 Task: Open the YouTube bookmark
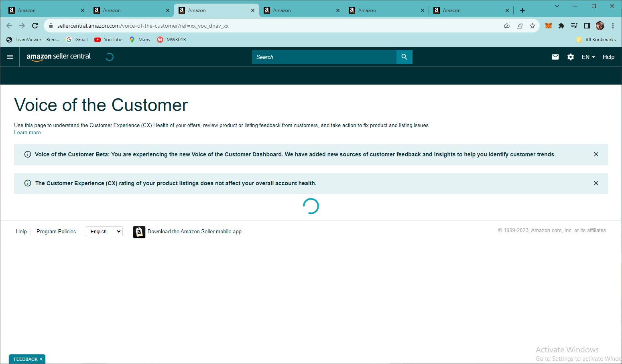(108, 40)
